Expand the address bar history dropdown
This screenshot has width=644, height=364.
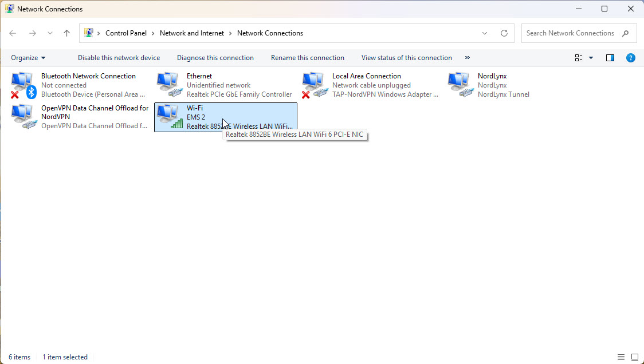(485, 33)
